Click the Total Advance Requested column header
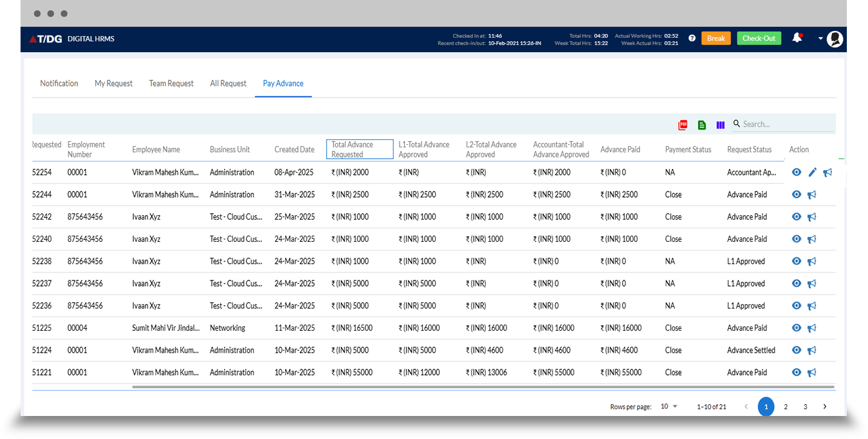The width and height of the screenshot is (868, 439). point(360,149)
